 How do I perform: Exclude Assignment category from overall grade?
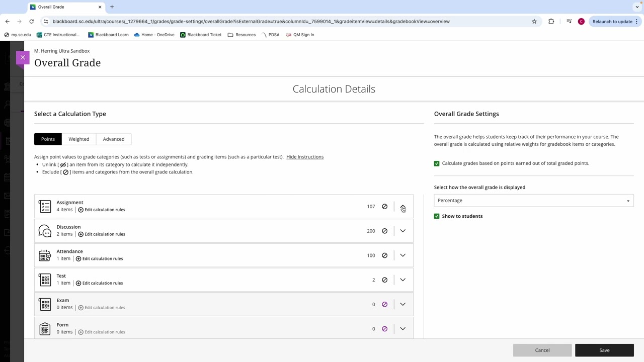[384, 207]
